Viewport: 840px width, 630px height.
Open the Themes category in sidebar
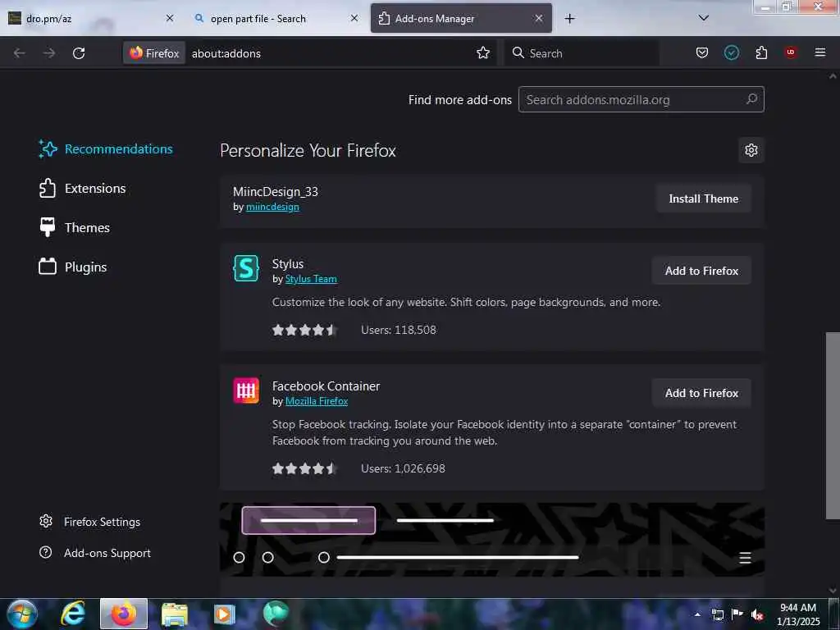[75, 228]
